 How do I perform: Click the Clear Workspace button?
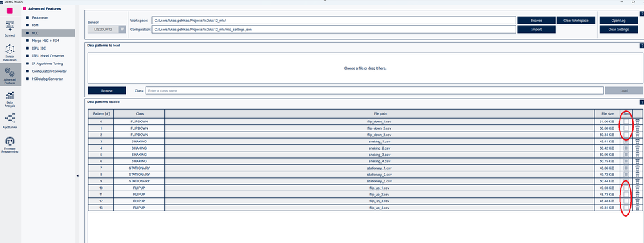point(576,21)
